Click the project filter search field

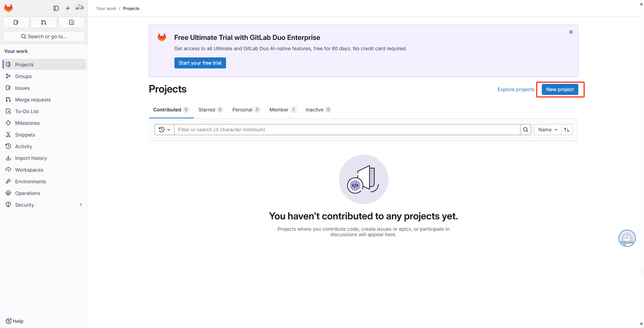[344, 130]
